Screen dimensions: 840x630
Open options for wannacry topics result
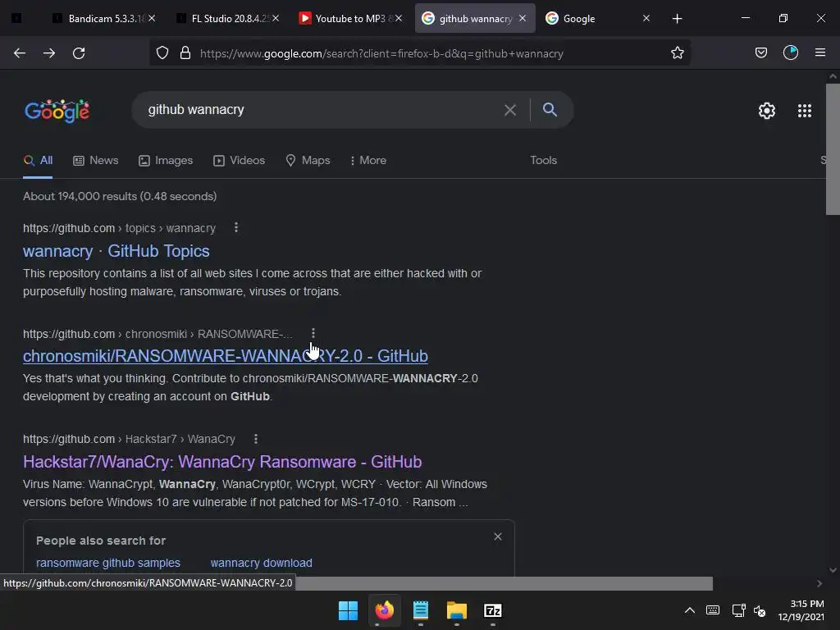coord(236,228)
